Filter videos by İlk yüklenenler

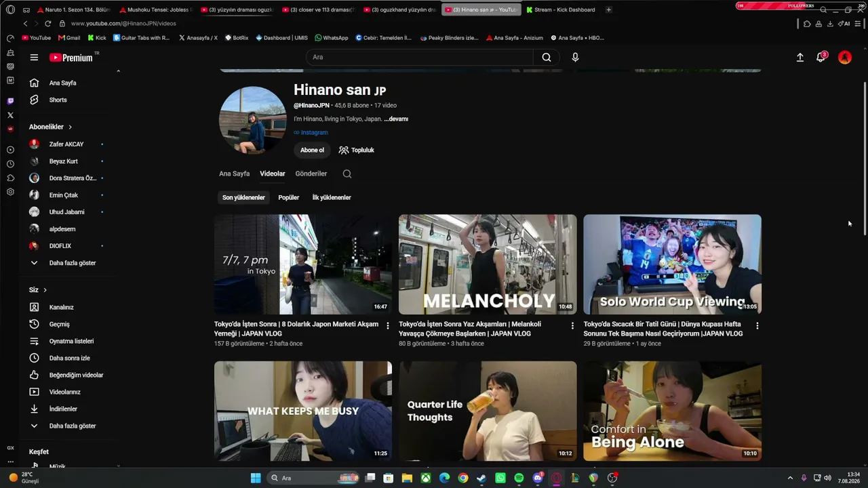(332, 198)
